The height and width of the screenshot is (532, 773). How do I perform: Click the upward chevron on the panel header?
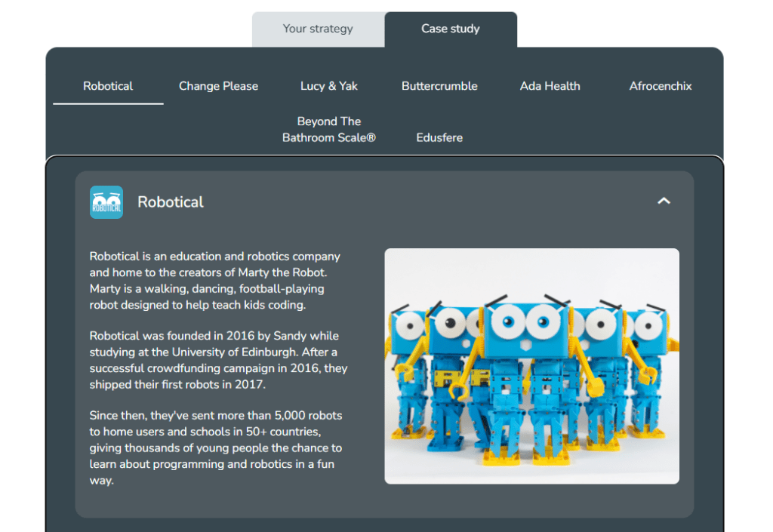[664, 201]
